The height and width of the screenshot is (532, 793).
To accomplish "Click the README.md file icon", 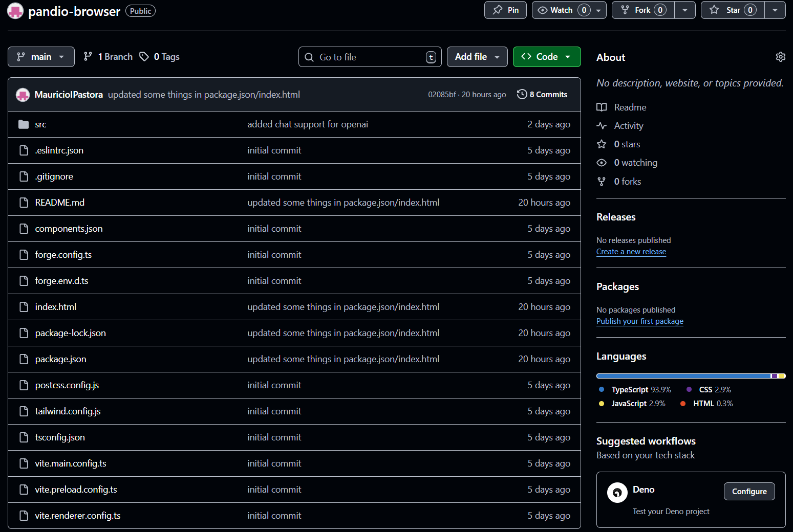I will point(24,203).
